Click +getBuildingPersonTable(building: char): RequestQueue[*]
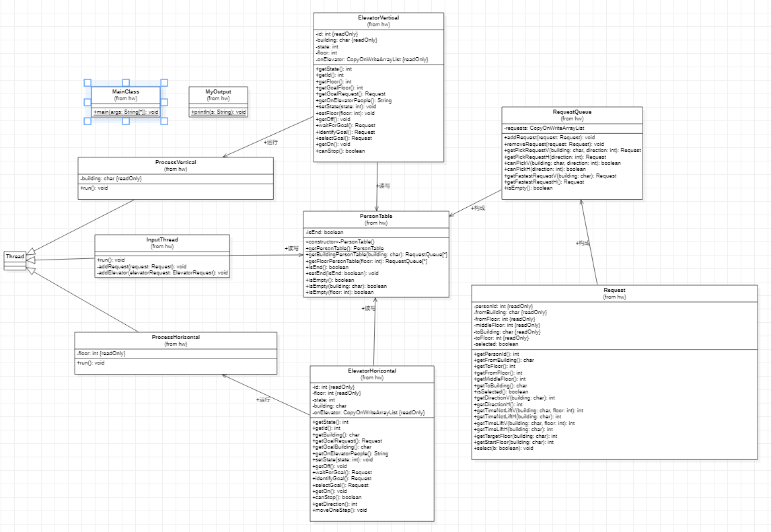Screen dimensions: 771x532 click(x=377, y=255)
